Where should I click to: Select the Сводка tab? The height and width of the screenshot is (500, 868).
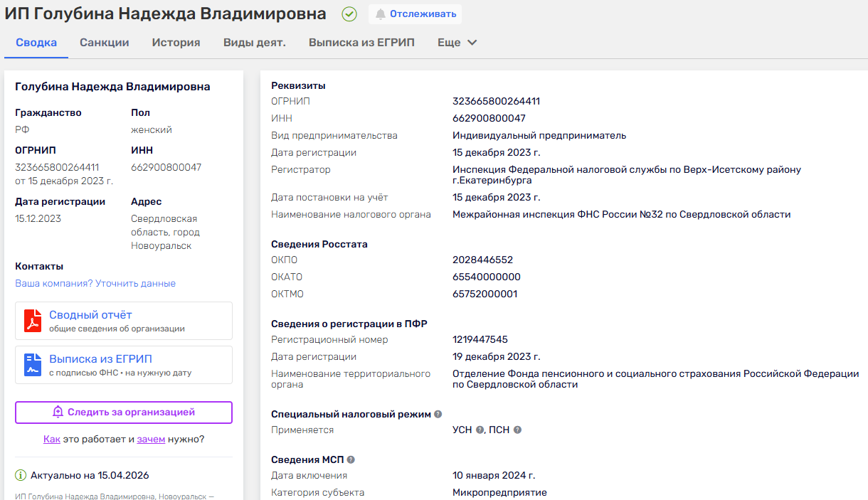pos(36,43)
